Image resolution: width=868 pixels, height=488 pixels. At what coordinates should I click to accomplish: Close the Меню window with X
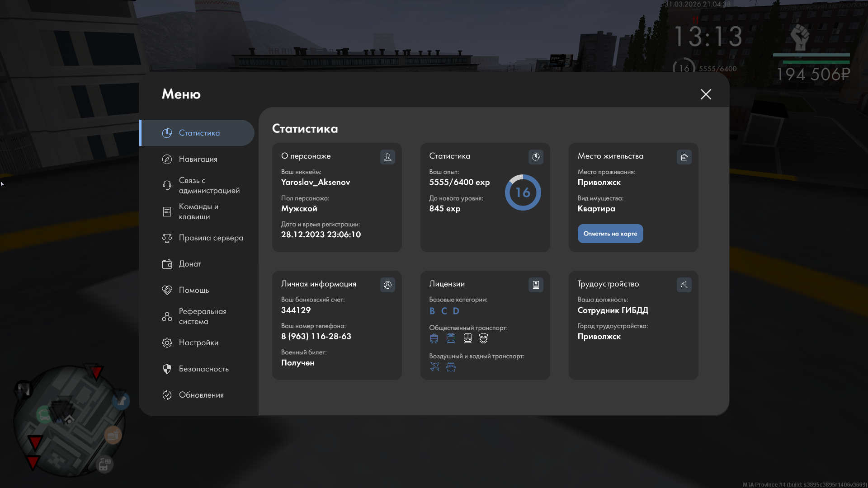(x=706, y=94)
